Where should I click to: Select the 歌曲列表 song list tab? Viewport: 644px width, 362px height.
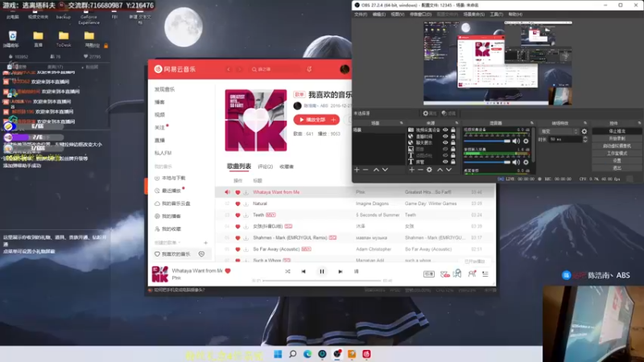point(239,167)
